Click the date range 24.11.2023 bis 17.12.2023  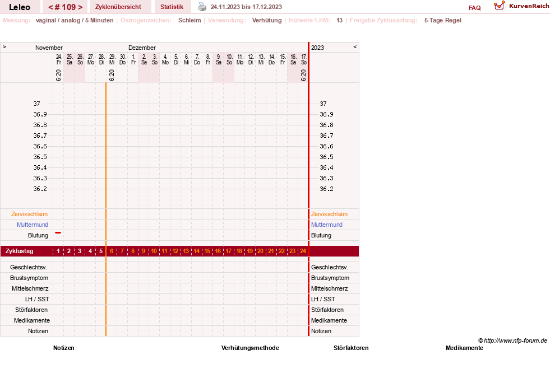246,7
